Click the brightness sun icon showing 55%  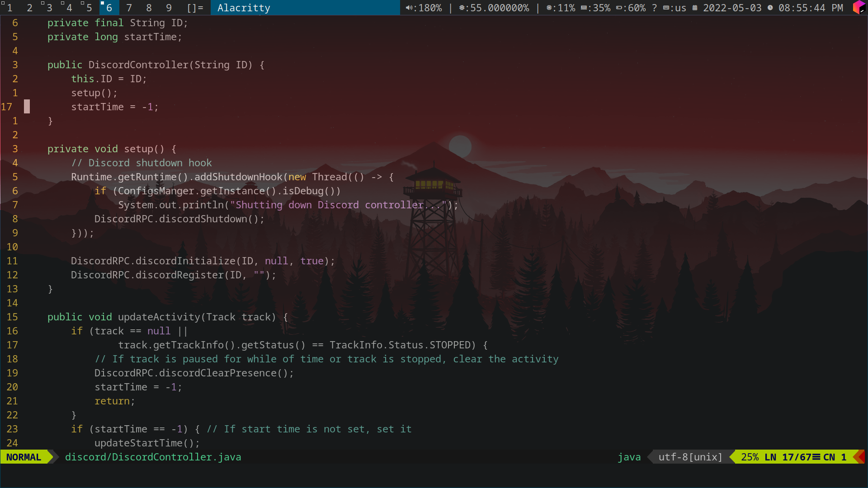[462, 8]
